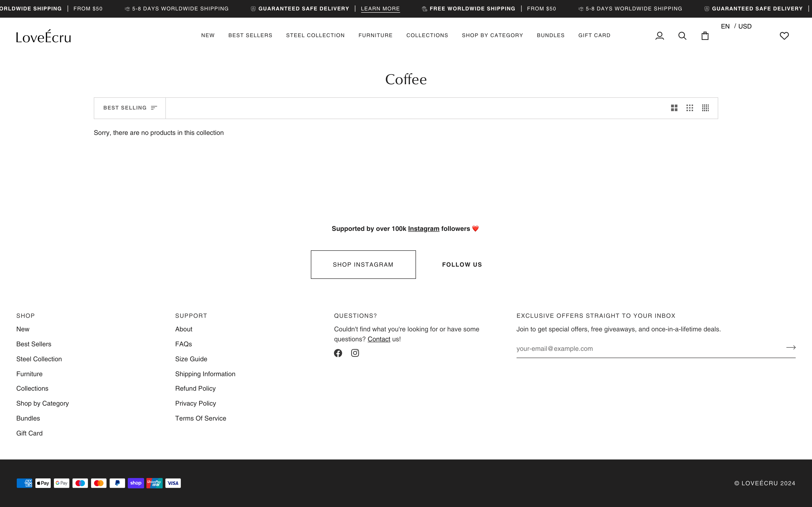Click the SHOP INSTAGRAM button
The width and height of the screenshot is (812, 507).
tap(363, 264)
